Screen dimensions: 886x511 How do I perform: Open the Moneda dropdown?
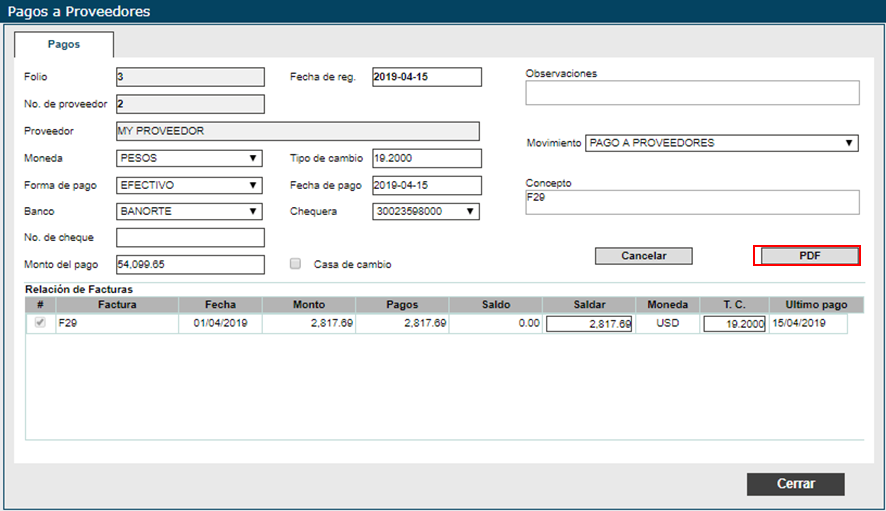tap(190, 158)
